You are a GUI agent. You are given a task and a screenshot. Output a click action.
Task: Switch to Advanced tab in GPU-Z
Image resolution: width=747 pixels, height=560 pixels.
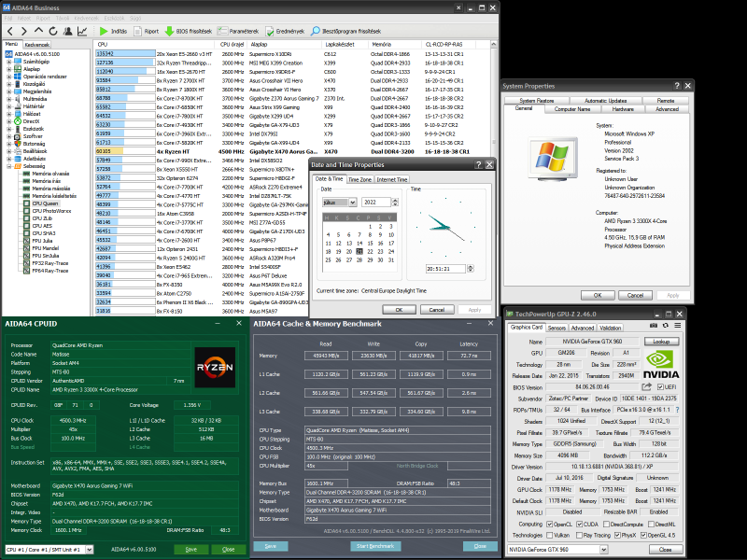[x=582, y=328]
